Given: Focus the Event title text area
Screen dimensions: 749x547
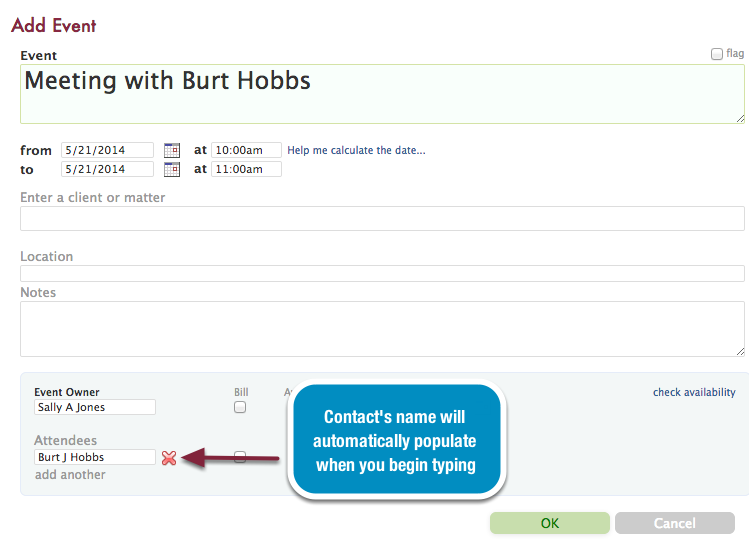Looking at the screenshot, I should (x=382, y=94).
